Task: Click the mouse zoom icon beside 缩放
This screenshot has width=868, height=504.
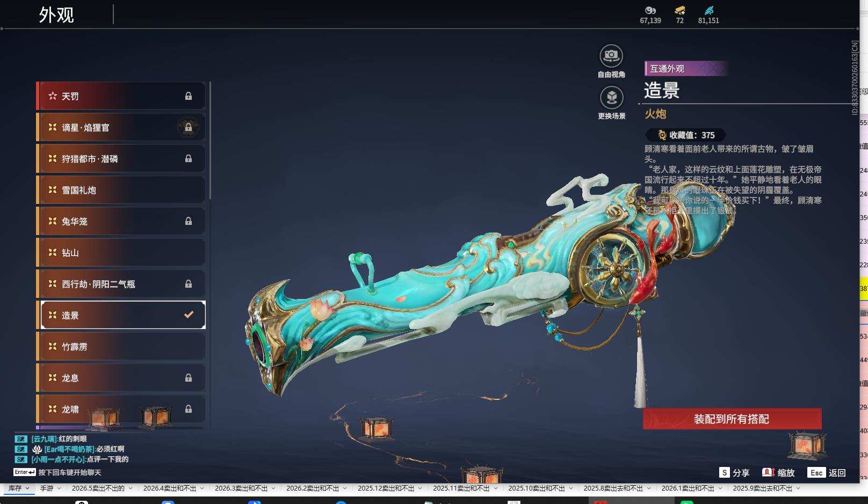Action: tap(768, 472)
